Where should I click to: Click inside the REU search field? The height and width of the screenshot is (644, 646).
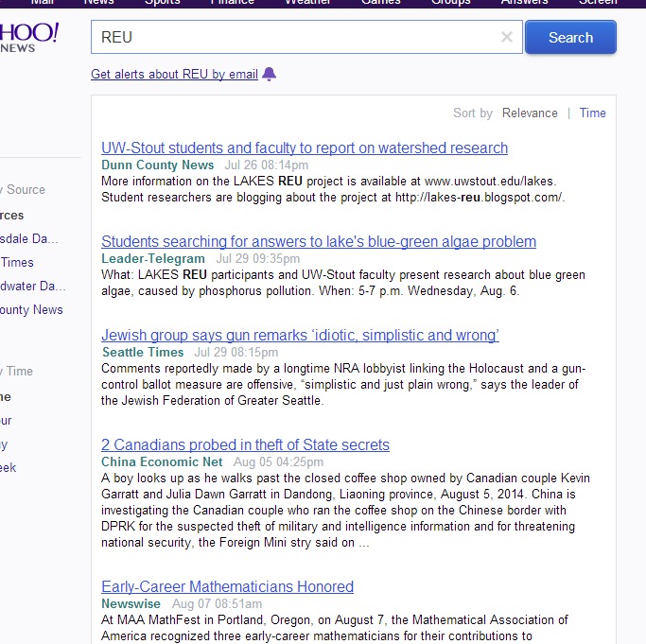pos(293,38)
